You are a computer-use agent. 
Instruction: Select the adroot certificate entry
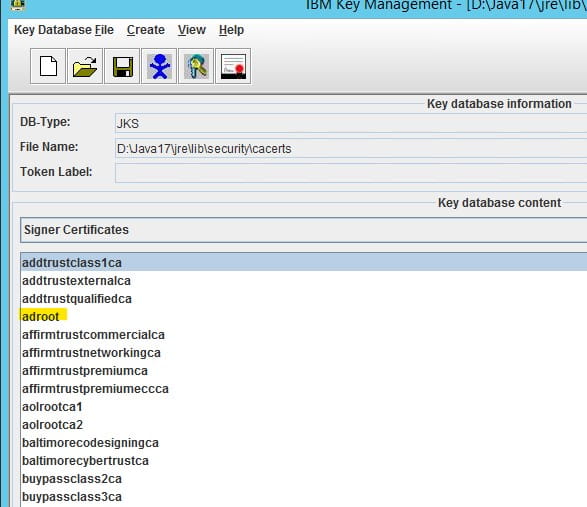coord(40,317)
